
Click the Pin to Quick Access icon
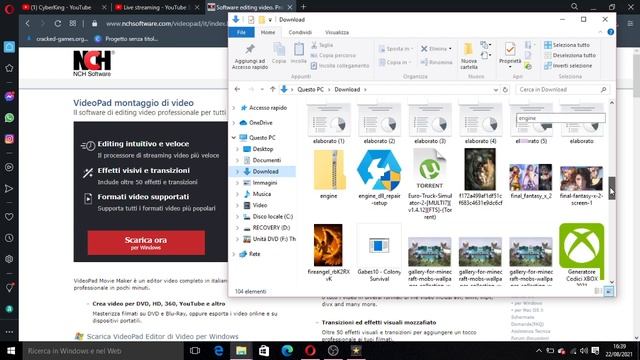pos(249,49)
